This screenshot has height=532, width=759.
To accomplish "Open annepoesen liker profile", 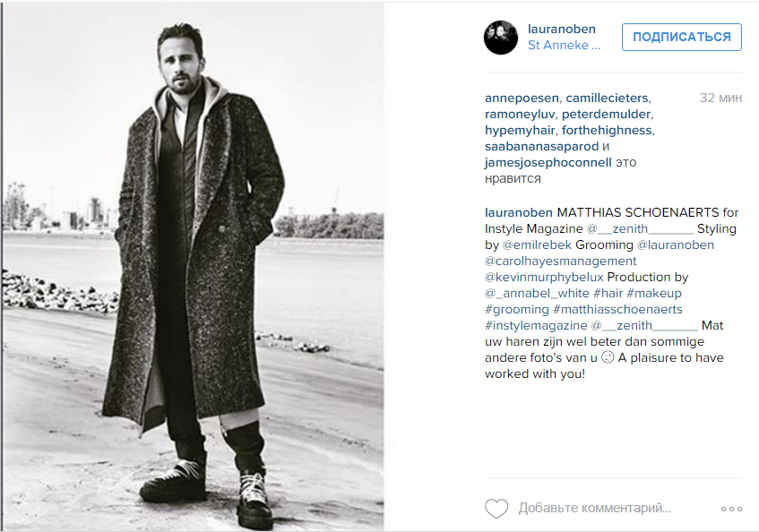I will (x=522, y=99).
